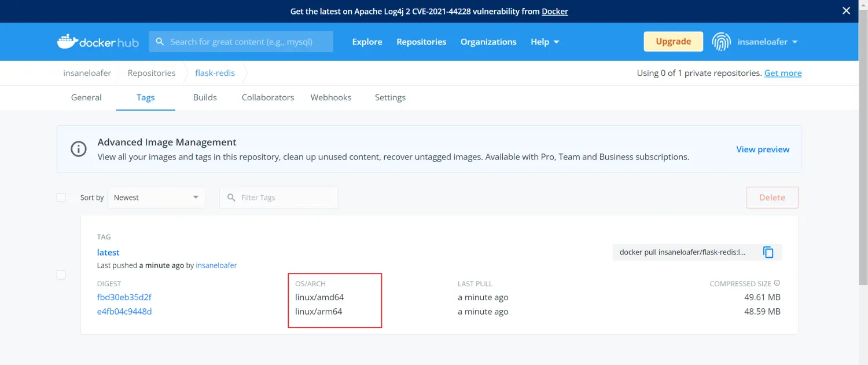Select the Tags tab

click(146, 97)
